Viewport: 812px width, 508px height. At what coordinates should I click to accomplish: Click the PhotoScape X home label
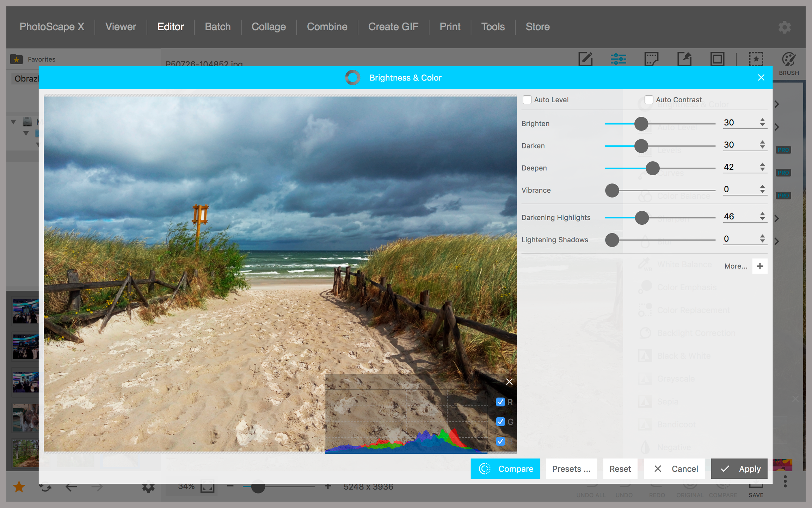[52, 27]
